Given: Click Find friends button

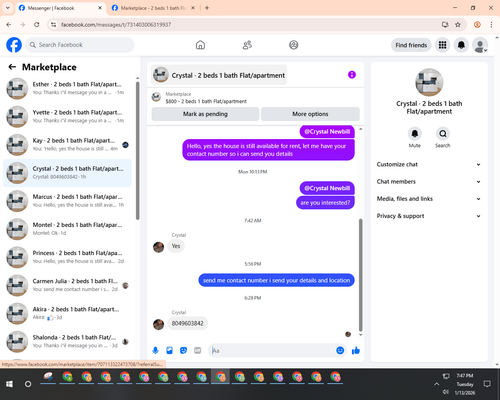Looking at the screenshot, I should click(x=411, y=45).
